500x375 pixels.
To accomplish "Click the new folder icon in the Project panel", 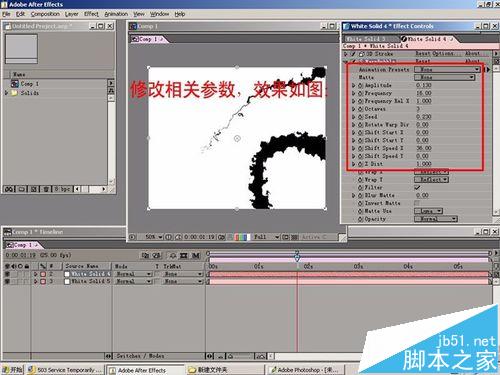I will pyautogui.click(x=21, y=189).
